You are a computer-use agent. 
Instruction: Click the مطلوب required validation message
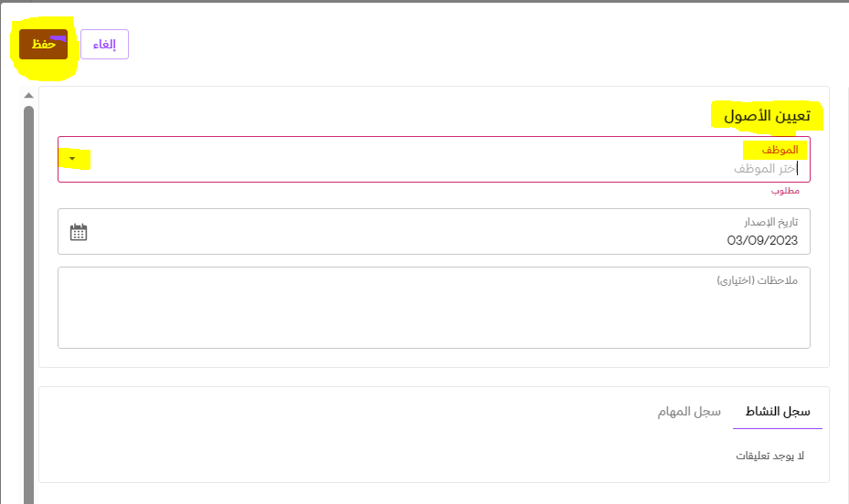(x=785, y=191)
